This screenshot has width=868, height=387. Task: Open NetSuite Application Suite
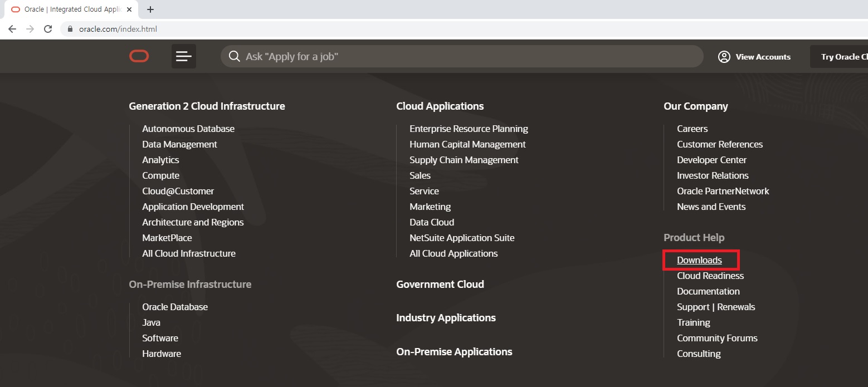pyautogui.click(x=462, y=238)
